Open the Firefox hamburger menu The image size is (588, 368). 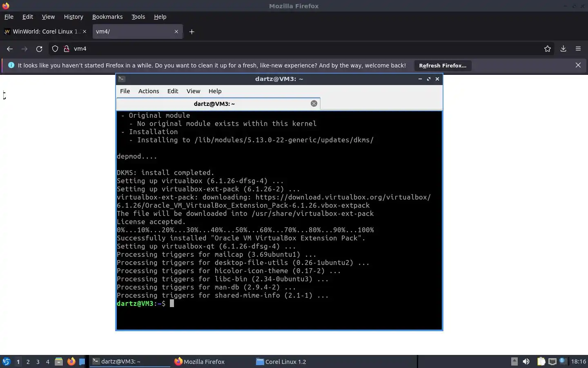pyautogui.click(x=578, y=49)
